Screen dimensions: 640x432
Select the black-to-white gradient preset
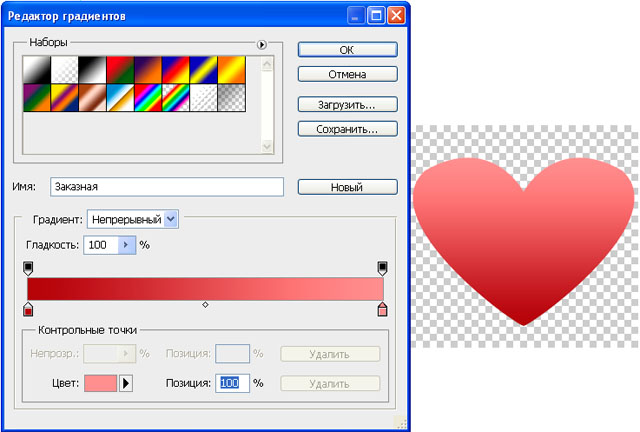click(37, 70)
